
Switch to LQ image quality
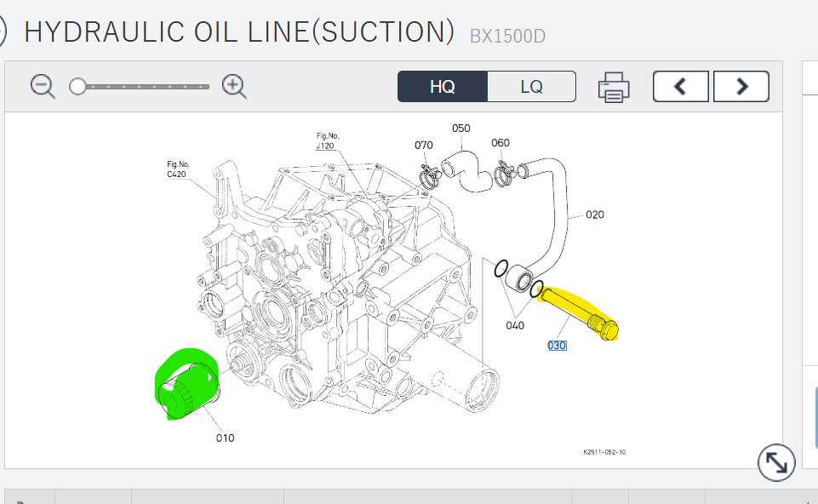531,87
